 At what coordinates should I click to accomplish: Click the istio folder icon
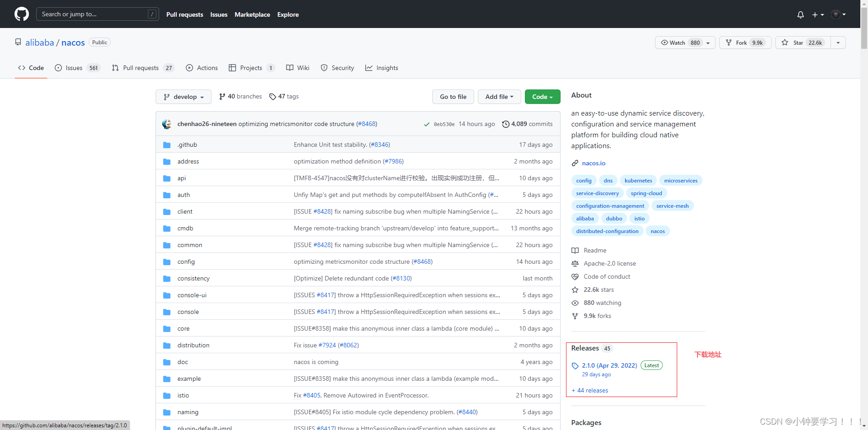pyautogui.click(x=167, y=396)
